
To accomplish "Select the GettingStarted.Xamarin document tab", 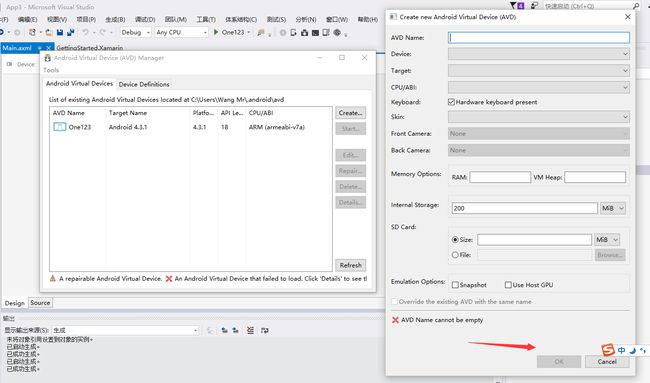I will click(x=90, y=48).
